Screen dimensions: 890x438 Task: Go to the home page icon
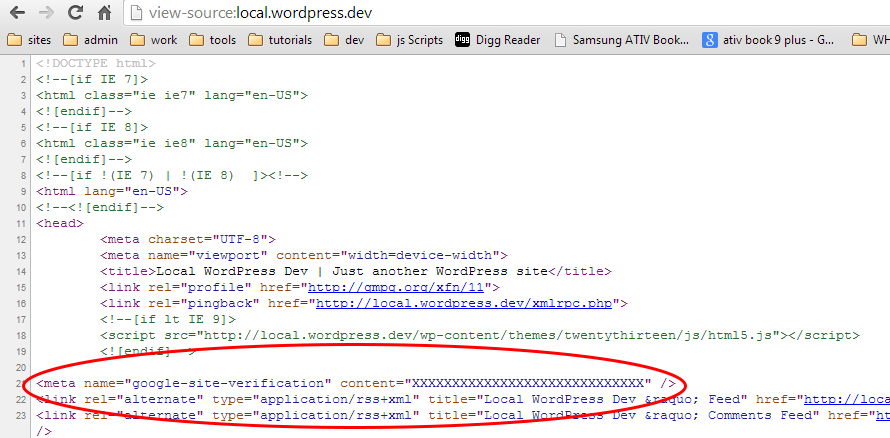104,12
